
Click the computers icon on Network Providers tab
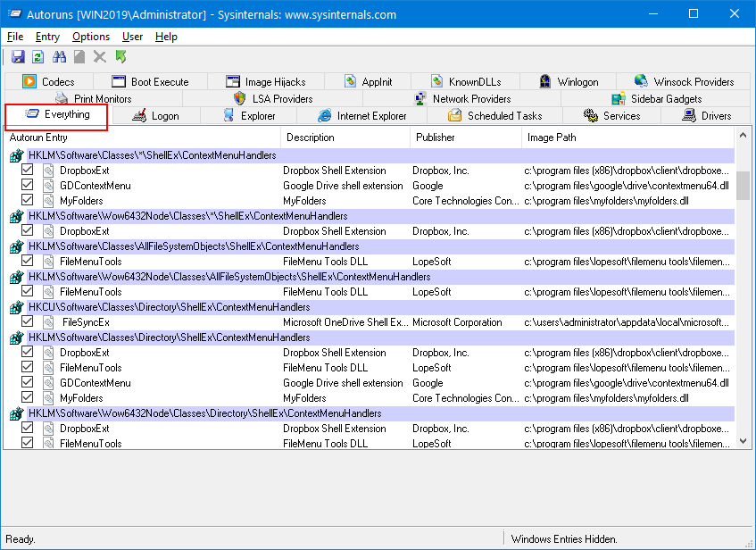(420, 98)
